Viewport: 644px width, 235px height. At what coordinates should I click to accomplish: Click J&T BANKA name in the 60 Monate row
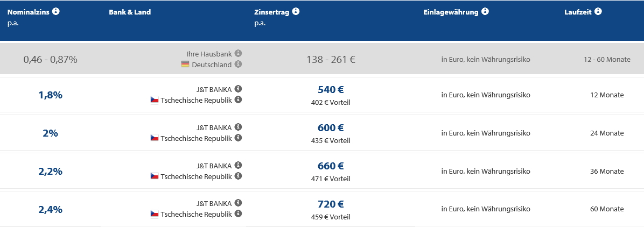click(214, 203)
